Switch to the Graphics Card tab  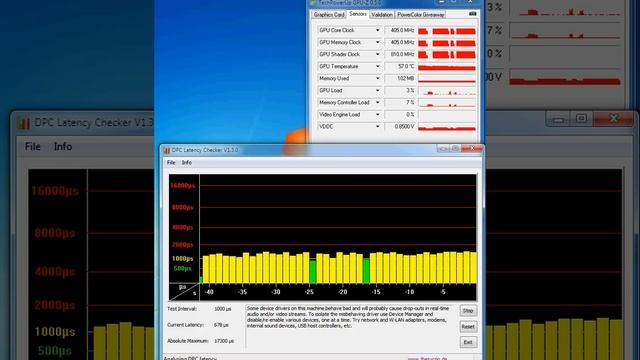click(x=329, y=15)
